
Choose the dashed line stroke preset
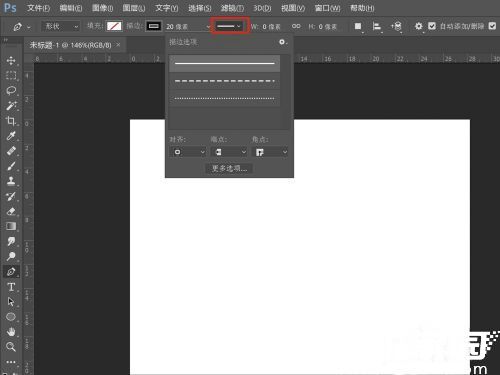tap(224, 81)
